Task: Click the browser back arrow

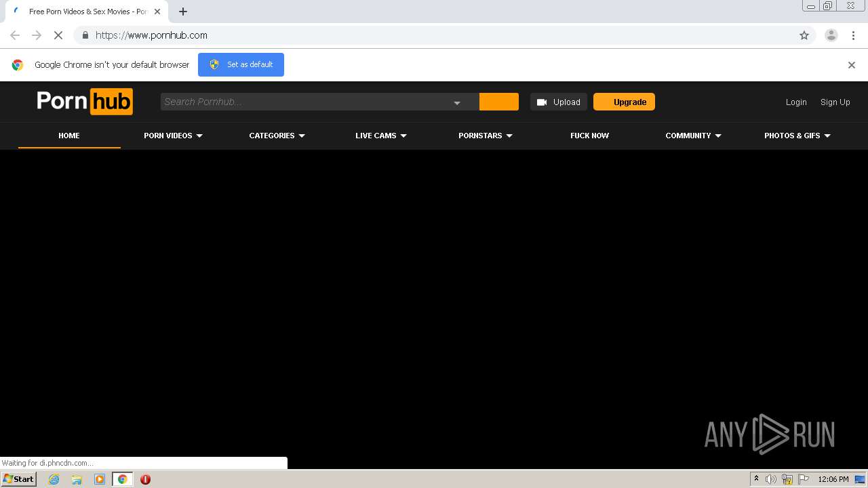Action: point(15,35)
